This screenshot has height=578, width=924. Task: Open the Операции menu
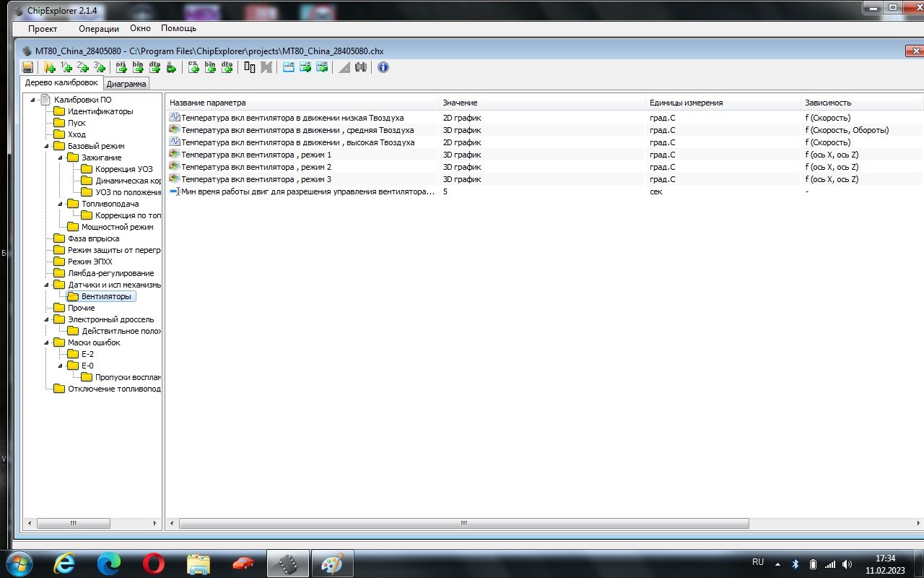click(x=98, y=29)
